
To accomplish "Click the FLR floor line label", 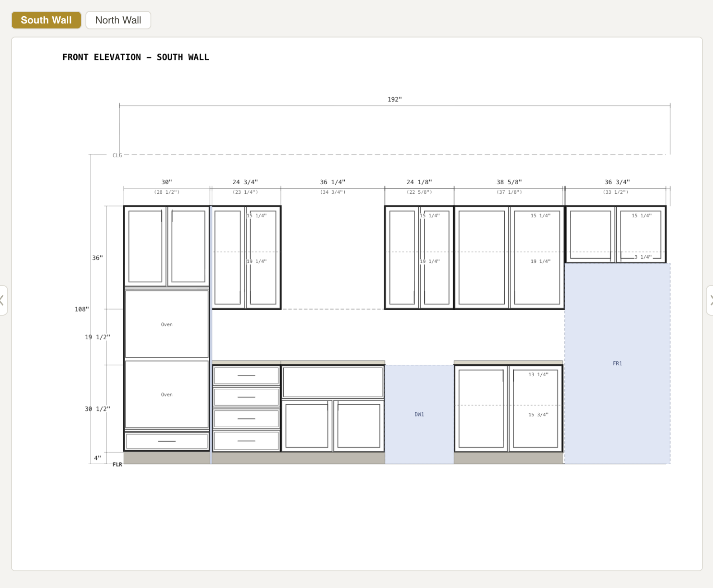I will coord(117,464).
